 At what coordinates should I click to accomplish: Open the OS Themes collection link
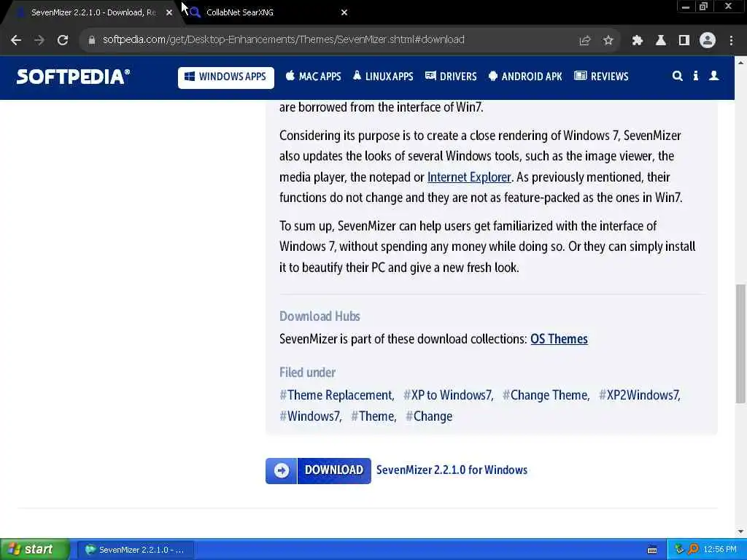coord(559,339)
